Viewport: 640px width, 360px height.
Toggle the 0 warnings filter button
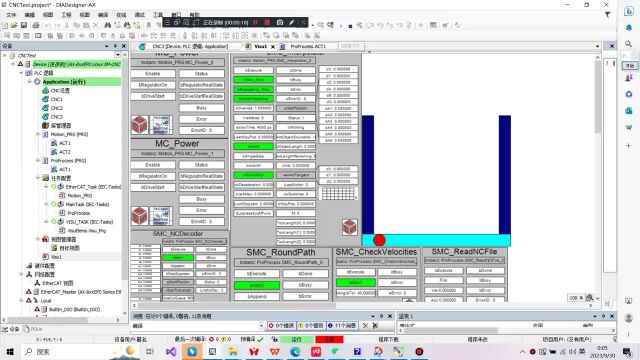pyautogui.click(x=311, y=325)
